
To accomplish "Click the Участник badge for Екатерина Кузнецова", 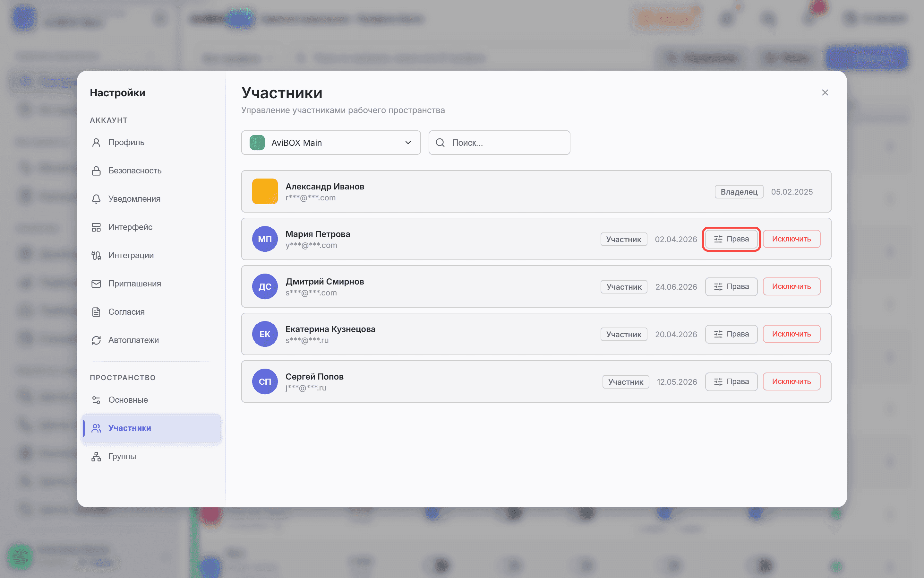I will pyautogui.click(x=624, y=335).
